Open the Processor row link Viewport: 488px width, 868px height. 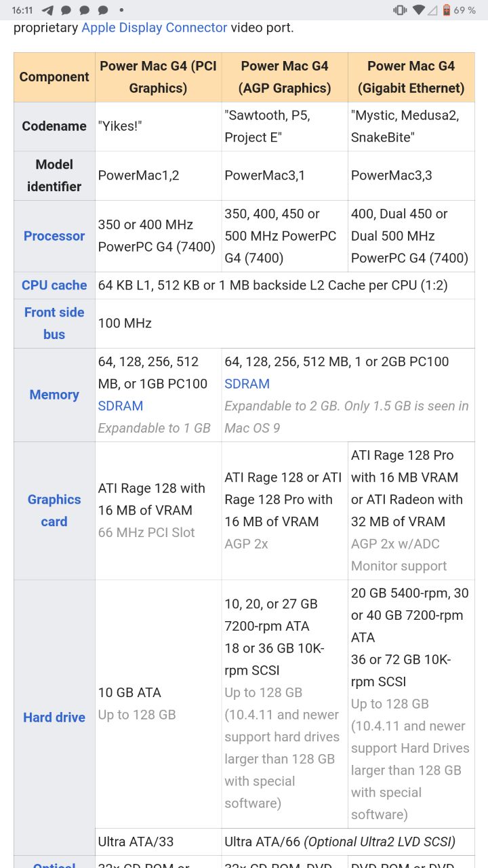click(x=54, y=236)
